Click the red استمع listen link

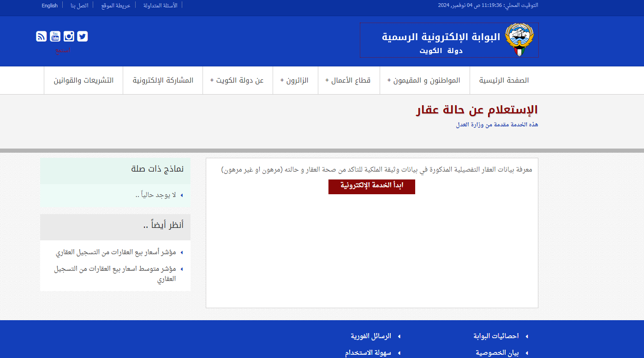pyautogui.click(x=63, y=50)
